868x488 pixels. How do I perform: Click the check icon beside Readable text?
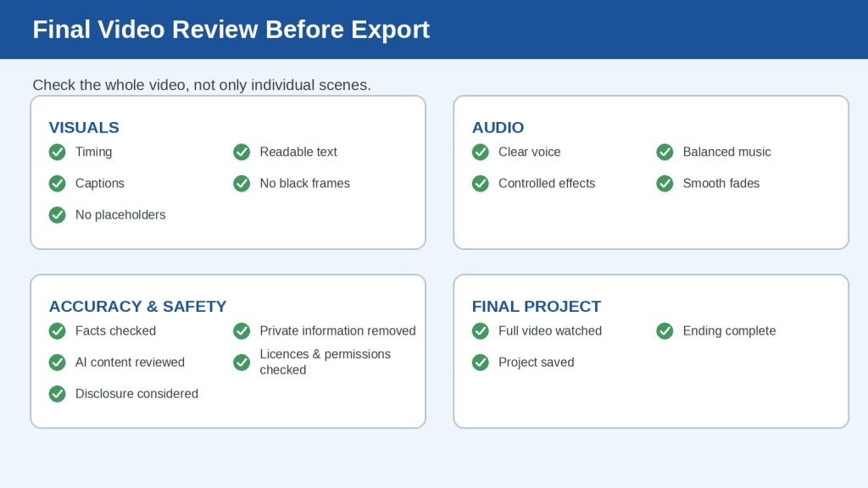(242, 152)
